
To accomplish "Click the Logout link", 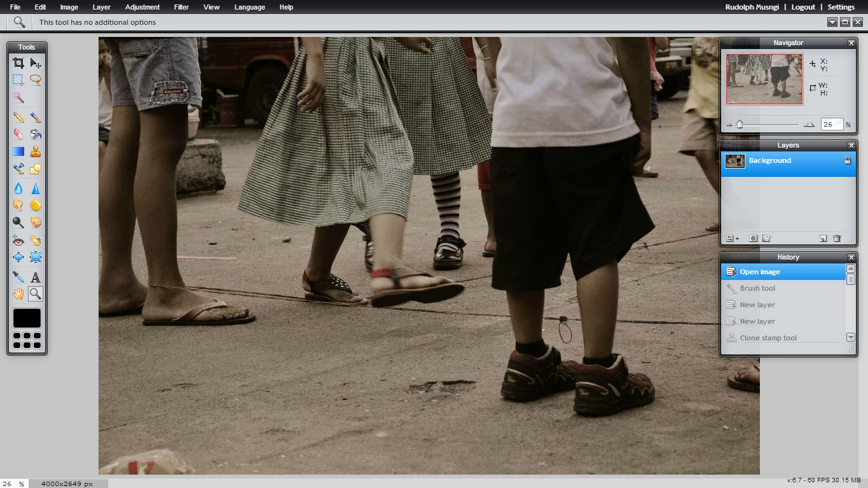I will (803, 7).
